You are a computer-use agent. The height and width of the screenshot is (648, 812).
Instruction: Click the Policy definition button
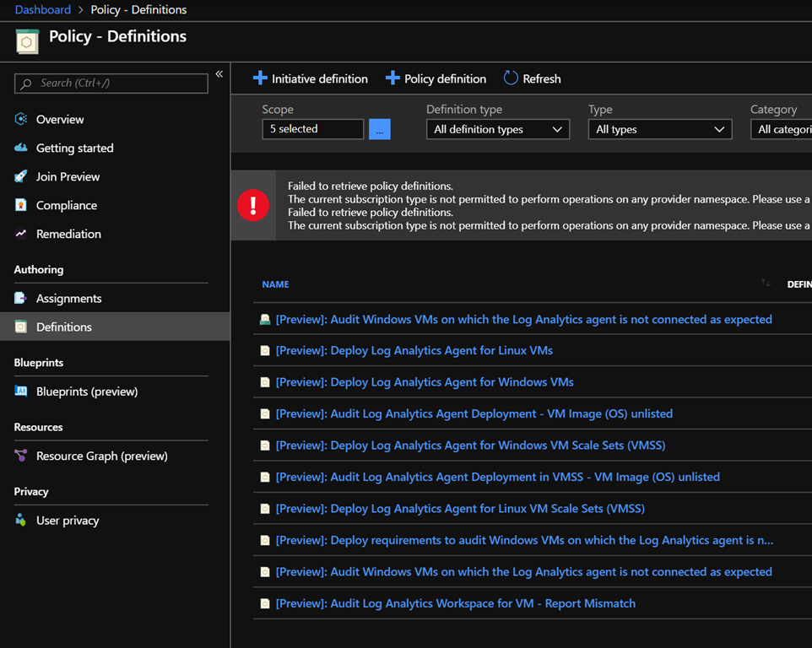[x=436, y=78]
